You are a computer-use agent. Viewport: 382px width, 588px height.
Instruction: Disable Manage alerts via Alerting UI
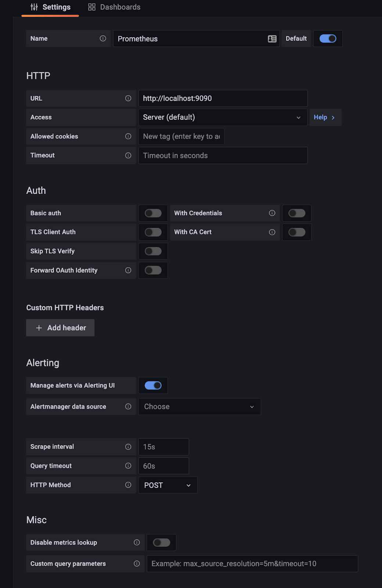[x=153, y=386]
